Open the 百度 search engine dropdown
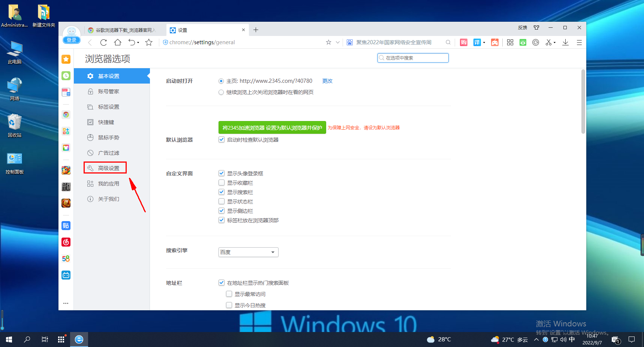The image size is (644, 347). [x=248, y=252]
